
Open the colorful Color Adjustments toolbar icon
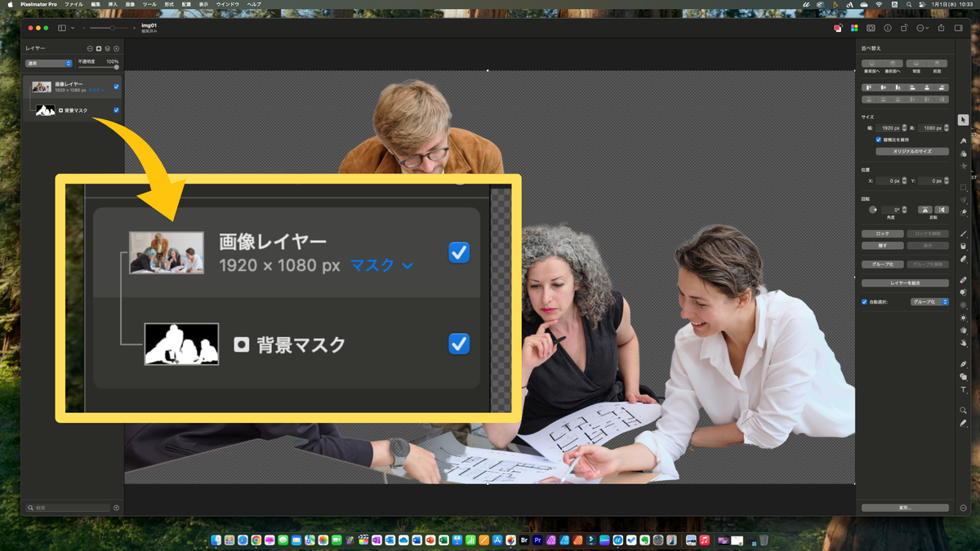pos(854,28)
